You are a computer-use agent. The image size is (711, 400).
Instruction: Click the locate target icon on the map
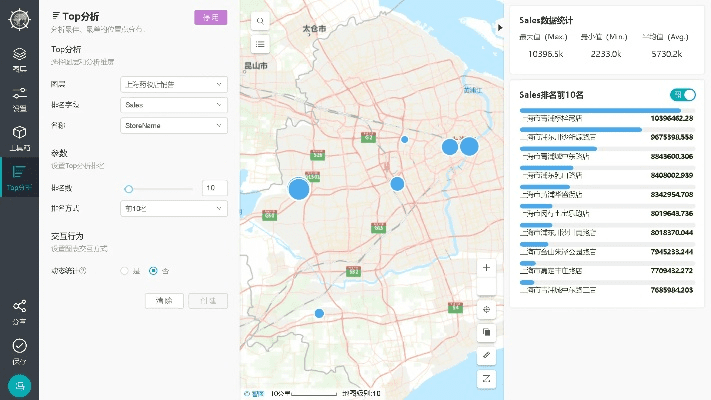pyautogui.click(x=486, y=311)
